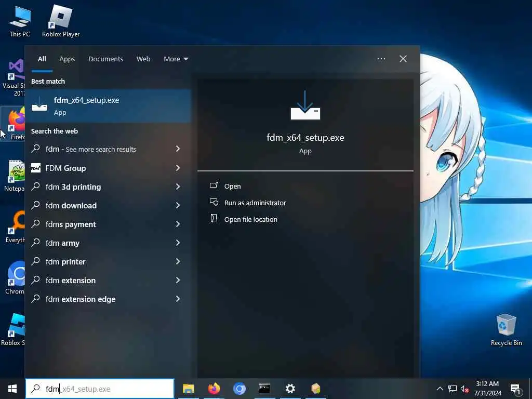532x399 pixels.
Task: Expand arrow beside fdm 3d printing
Action: tap(178, 187)
